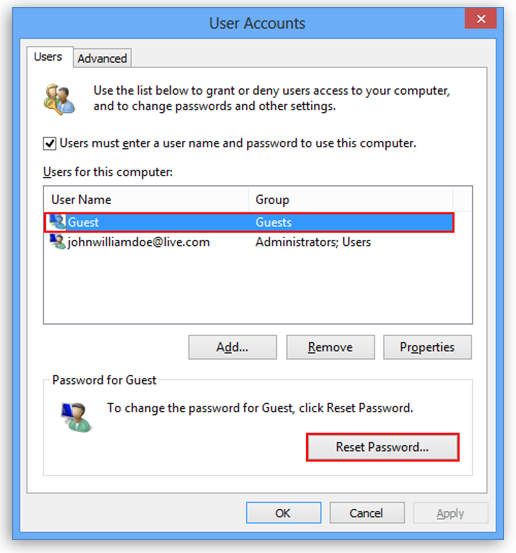Click empty area of the users list
The width and height of the screenshot is (516, 553).
[257, 287]
